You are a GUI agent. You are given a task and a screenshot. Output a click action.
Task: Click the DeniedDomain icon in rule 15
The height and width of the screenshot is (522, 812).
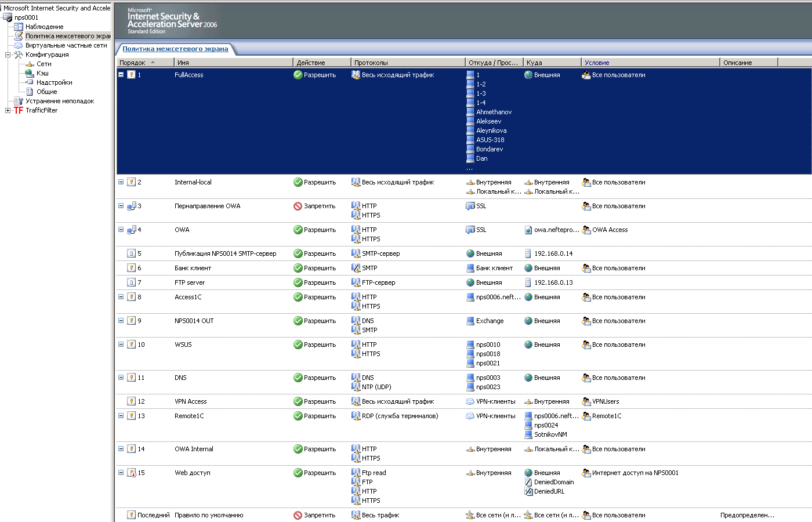pos(528,482)
